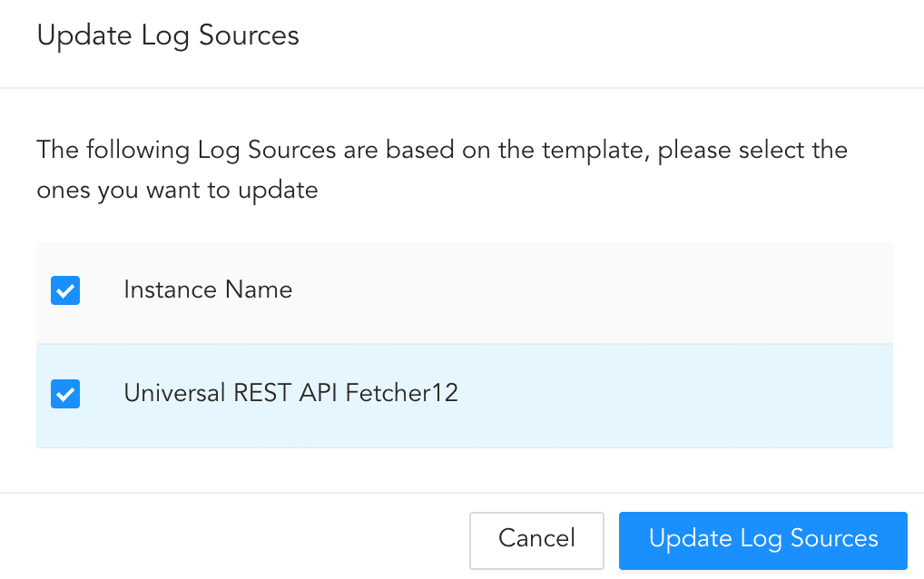Screen dimensions: 924x579
Task: Toggle the select-all checkbox beside Instance Name
Action: click(x=65, y=290)
